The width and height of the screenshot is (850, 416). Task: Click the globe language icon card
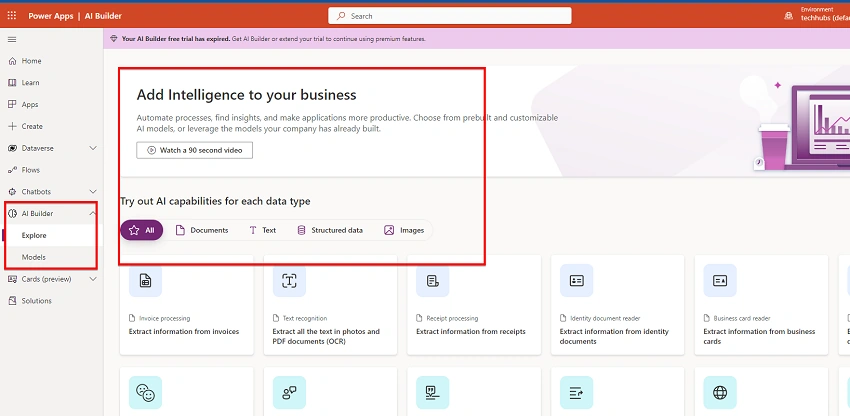click(720, 392)
